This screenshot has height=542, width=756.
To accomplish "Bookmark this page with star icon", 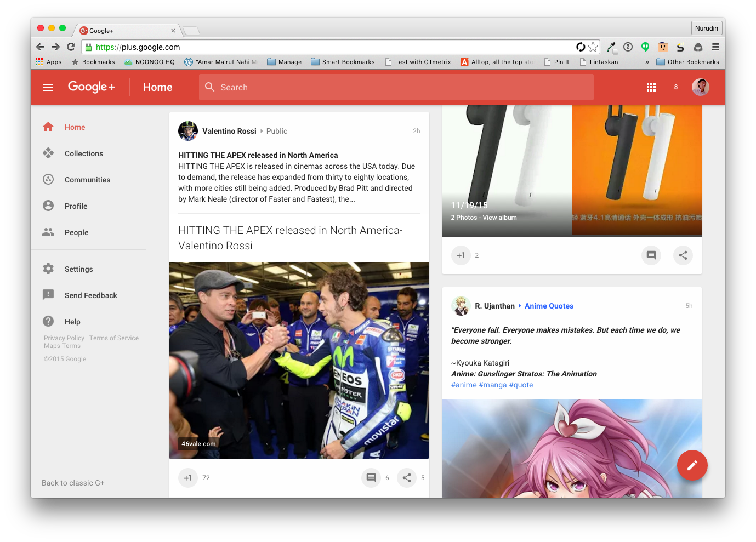I will [593, 47].
